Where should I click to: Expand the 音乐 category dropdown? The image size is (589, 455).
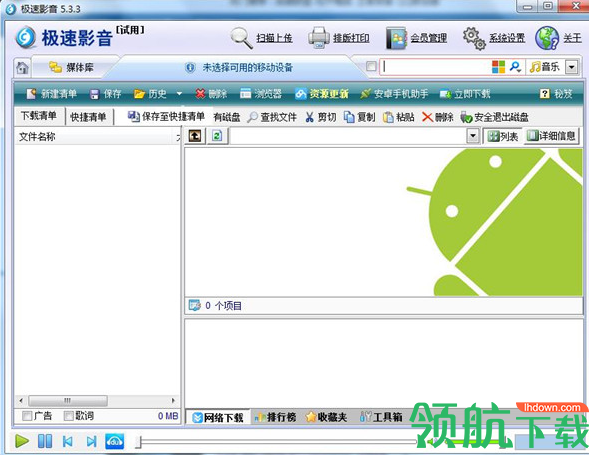pyautogui.click(x=571, y=67)
